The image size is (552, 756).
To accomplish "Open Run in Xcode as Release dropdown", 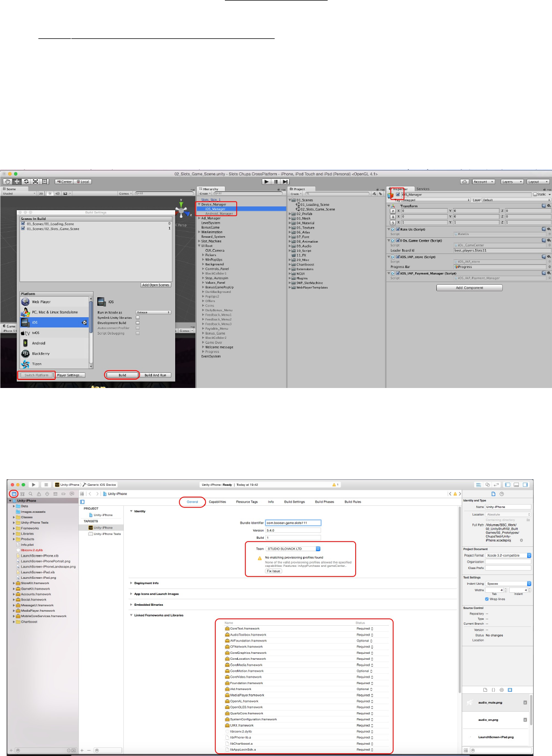I will [x=154, y=312].
